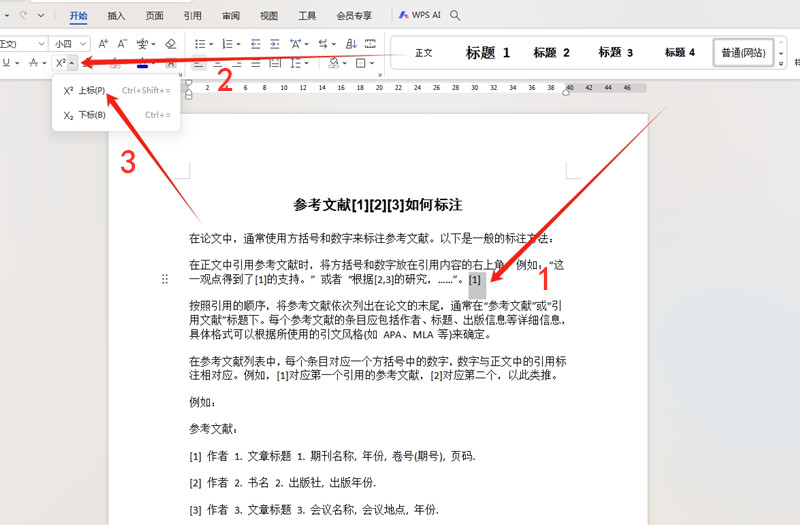800x525 pixels.
Task: Click the search magnifier icon
Action: tap(455, 15)
